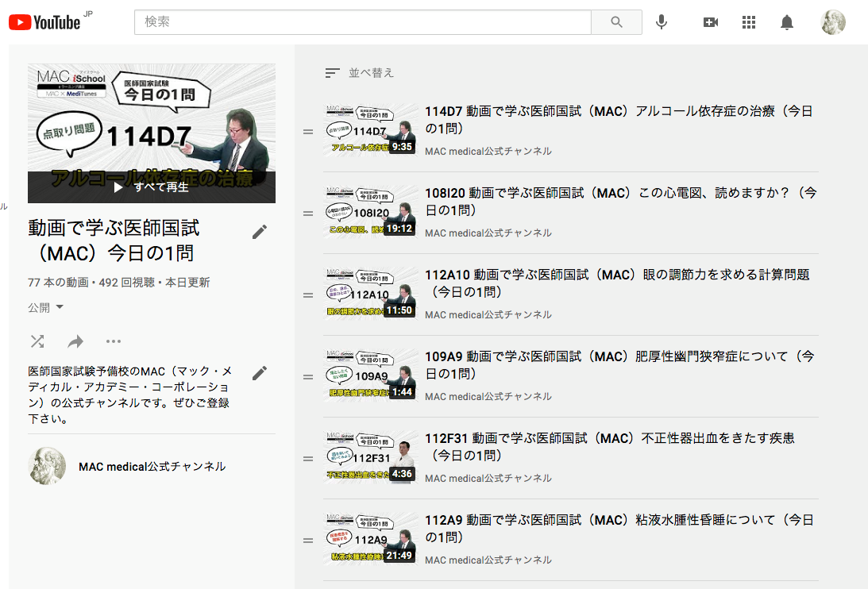Open the YouTube home logo
This screenshot has width=868, height=589.
coord(44,22)
